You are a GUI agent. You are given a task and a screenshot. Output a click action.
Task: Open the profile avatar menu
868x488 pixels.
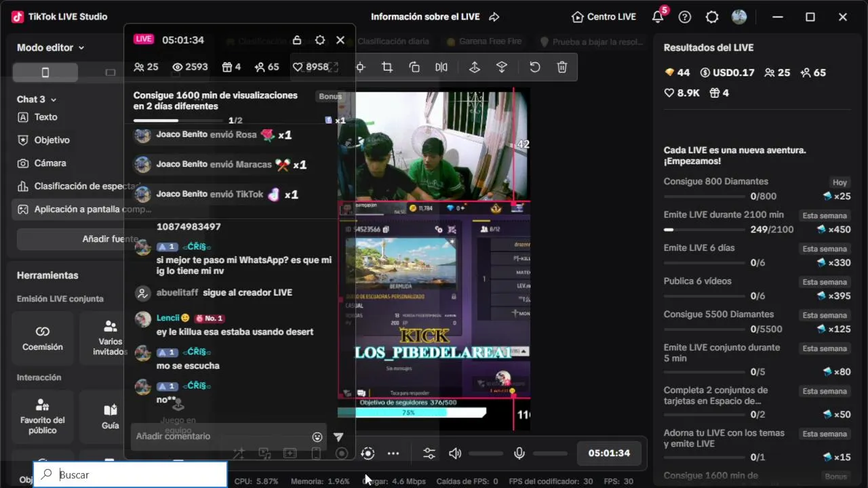pyautogui.click(x=739, y=17)
